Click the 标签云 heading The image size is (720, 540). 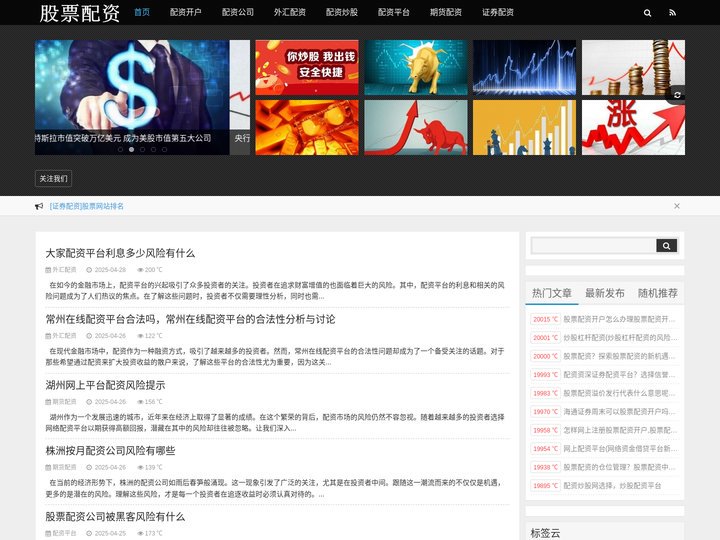tap(545, 533)
